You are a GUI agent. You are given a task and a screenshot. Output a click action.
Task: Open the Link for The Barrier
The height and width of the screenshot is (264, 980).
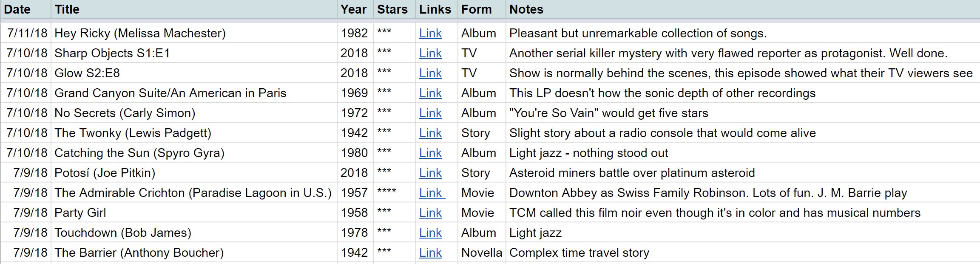(431, 252)
